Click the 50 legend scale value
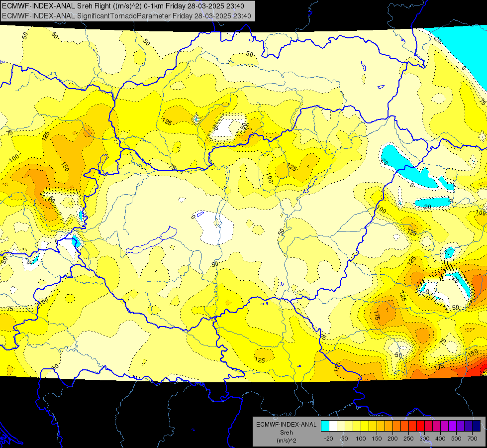This screenshot has height=448, width=487. point(345,439)
